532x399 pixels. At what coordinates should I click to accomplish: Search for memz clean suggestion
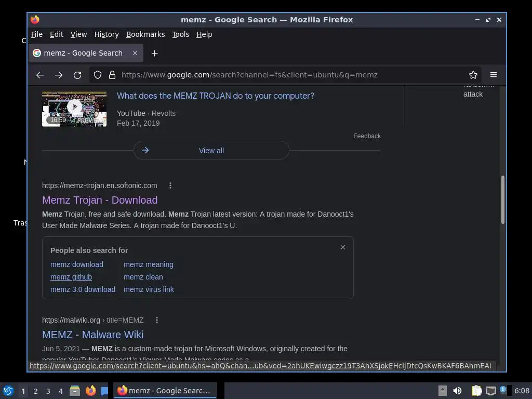pyautogui.click(x=143, y=277)
